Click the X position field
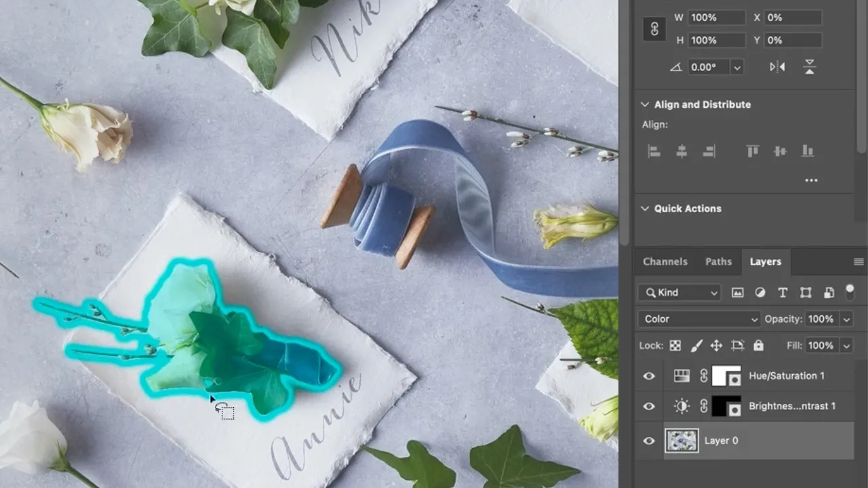868x488 pixels. 793,18
